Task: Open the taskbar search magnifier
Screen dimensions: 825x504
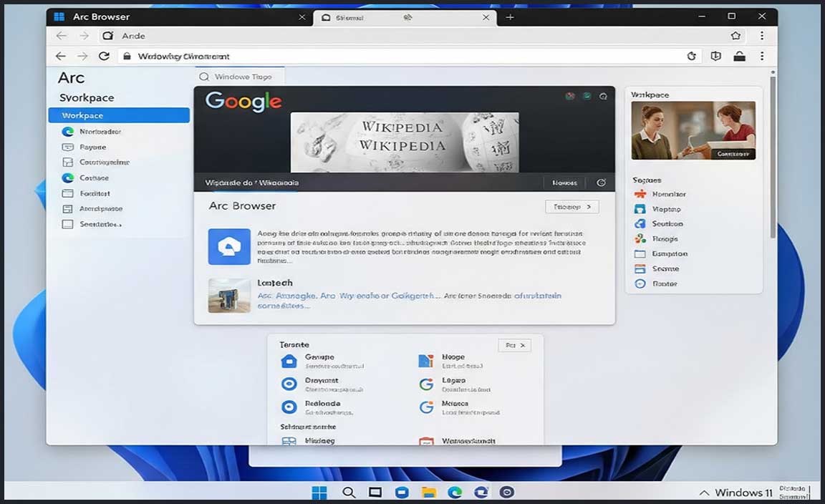Action: [348, 493]
